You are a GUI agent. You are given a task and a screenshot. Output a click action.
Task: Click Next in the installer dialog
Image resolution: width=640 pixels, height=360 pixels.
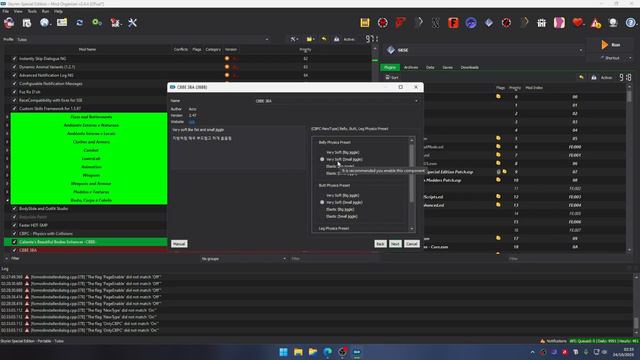click(x=395, y=244)
